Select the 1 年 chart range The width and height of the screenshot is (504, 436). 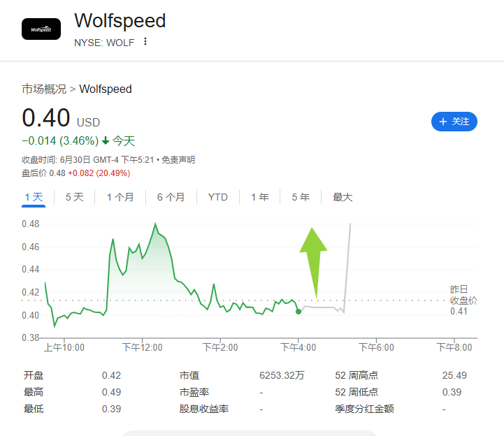[x=260, y=197]
